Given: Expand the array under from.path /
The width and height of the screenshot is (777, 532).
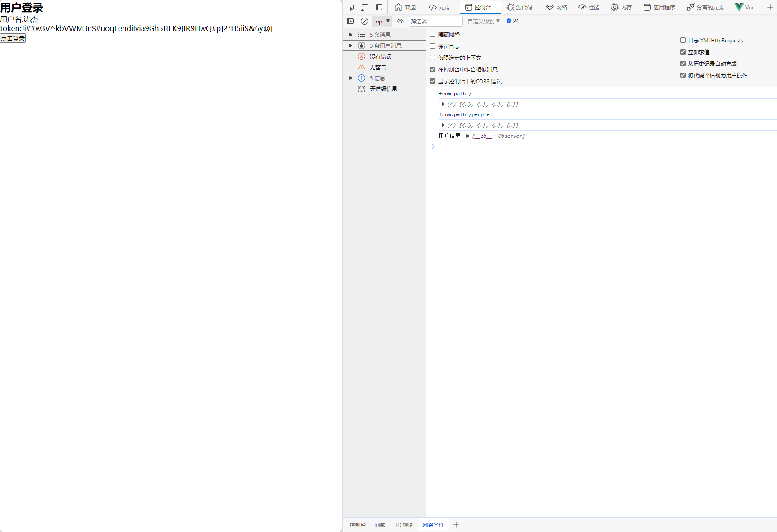Looking at the screenshot, I should [443, 104].
